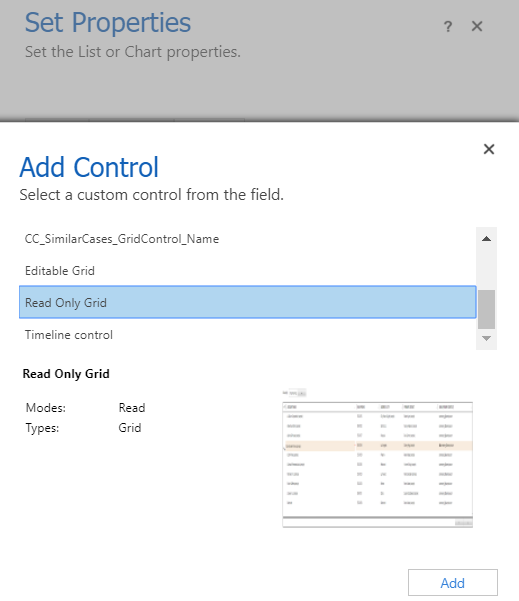Pick Timeline control from the list
This screenshot has width=519, height=601.
point(248,335)
